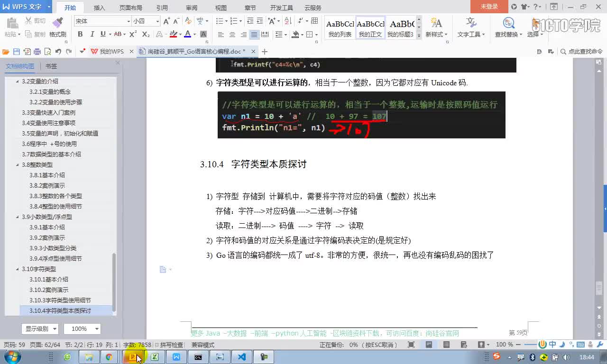Print document with printer icon
The height and width of the screenshot is (364, 607).
click(37, 51)
